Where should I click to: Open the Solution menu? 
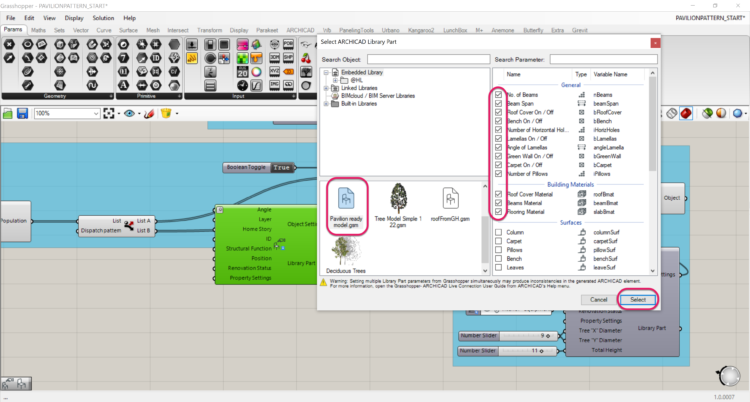(103, 18)
